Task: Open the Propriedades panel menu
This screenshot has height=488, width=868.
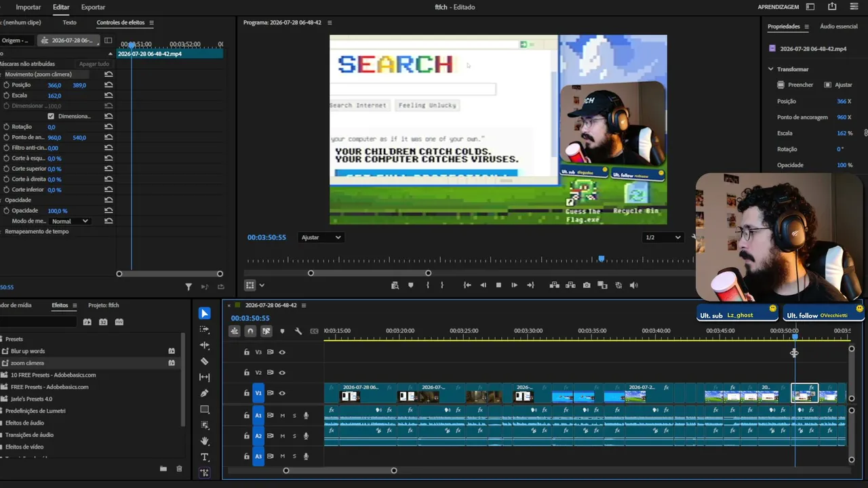Action: pos(806,26)
